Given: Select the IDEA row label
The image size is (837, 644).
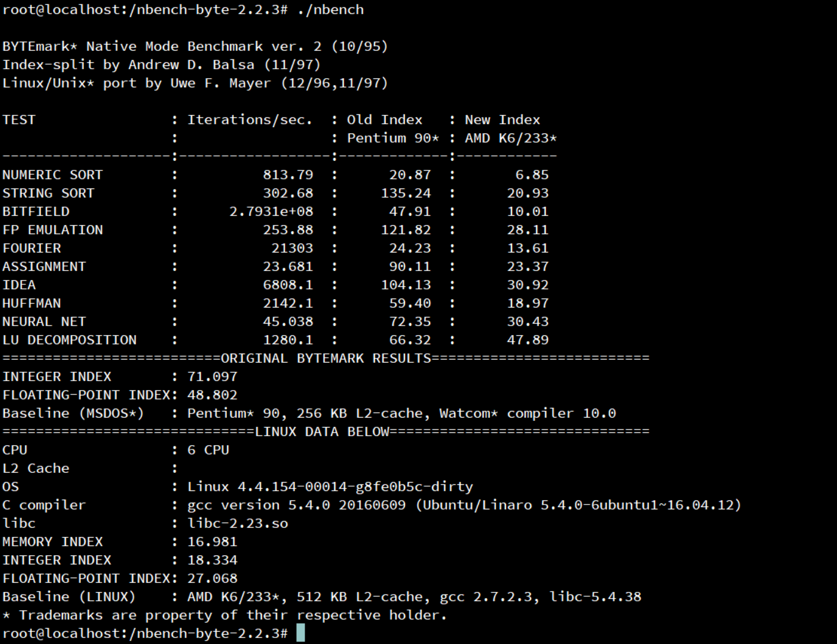Looking at the screenshot, I should pyautogui.click(x=19, y=285).
